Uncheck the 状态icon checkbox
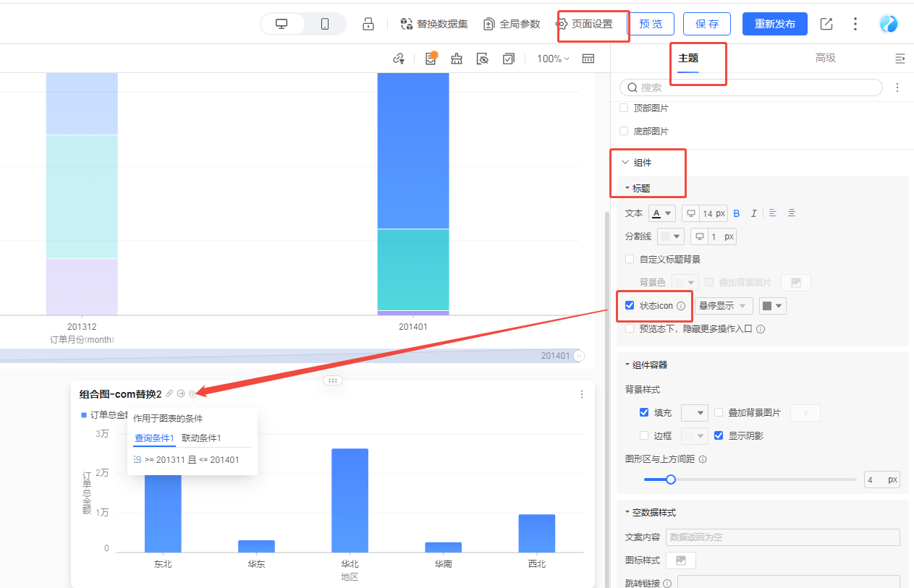The width and height of the screenshot is (914, 588). click(630, 305)
